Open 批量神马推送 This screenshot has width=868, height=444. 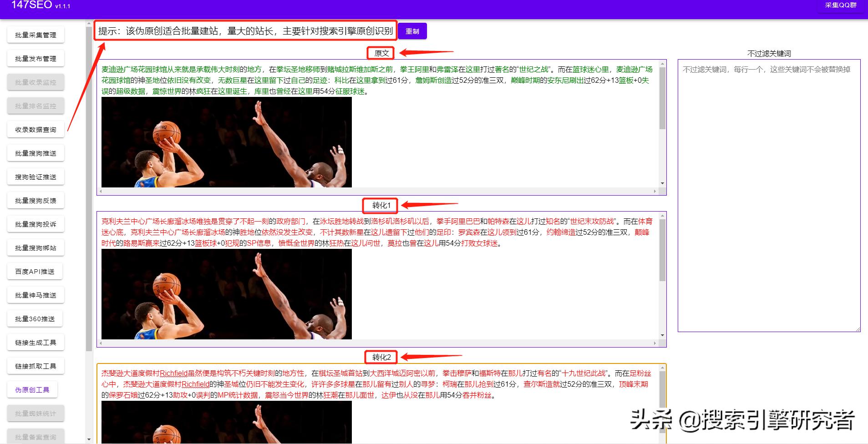pyautogui.click(x=35, y=294)
